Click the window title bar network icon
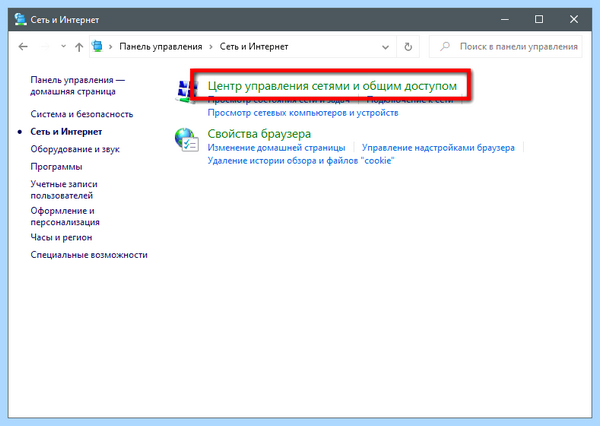600x426 pixels. click(20, 19)
